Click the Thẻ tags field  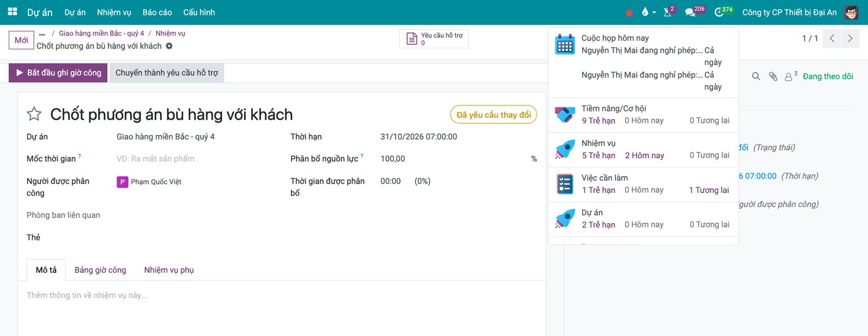click(x=196, y=237)
